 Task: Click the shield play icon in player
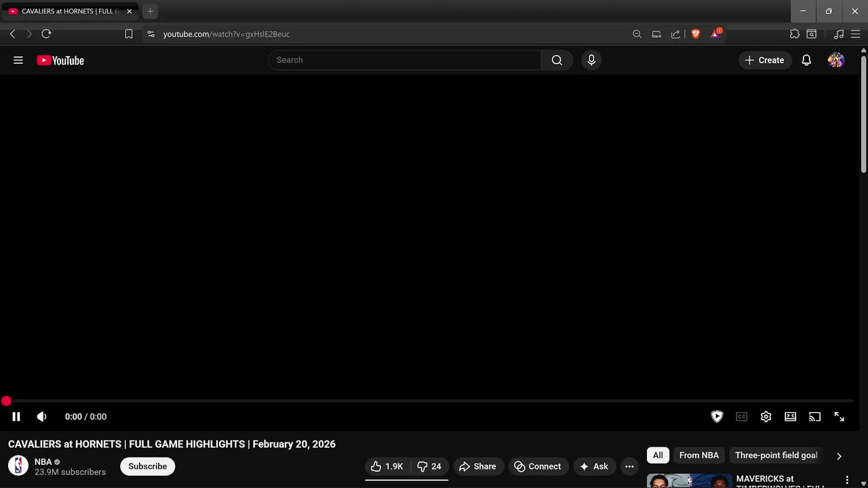pos(717,417)
